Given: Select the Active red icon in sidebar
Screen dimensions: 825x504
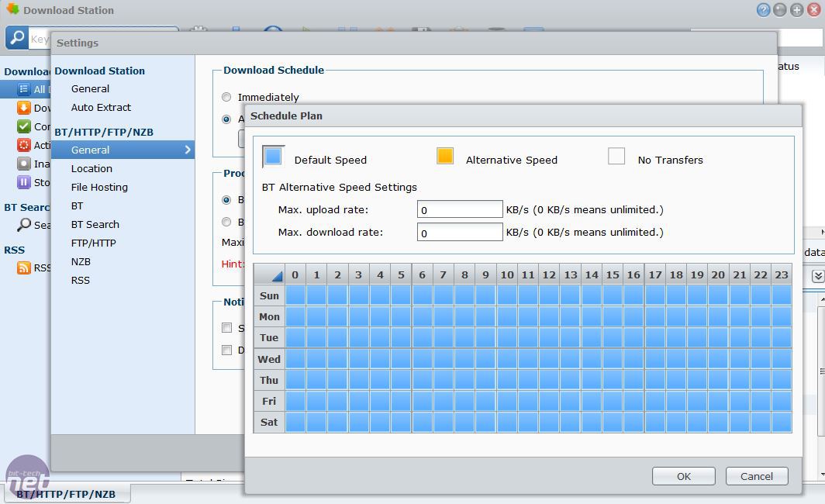Looking at the screenshot, I should coord(24,145).
